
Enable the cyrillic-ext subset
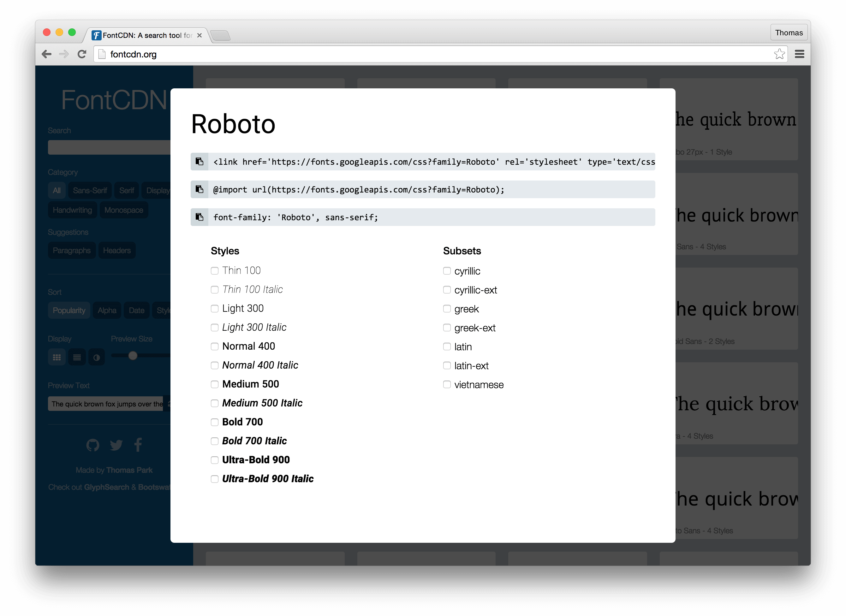click(447, 290)
